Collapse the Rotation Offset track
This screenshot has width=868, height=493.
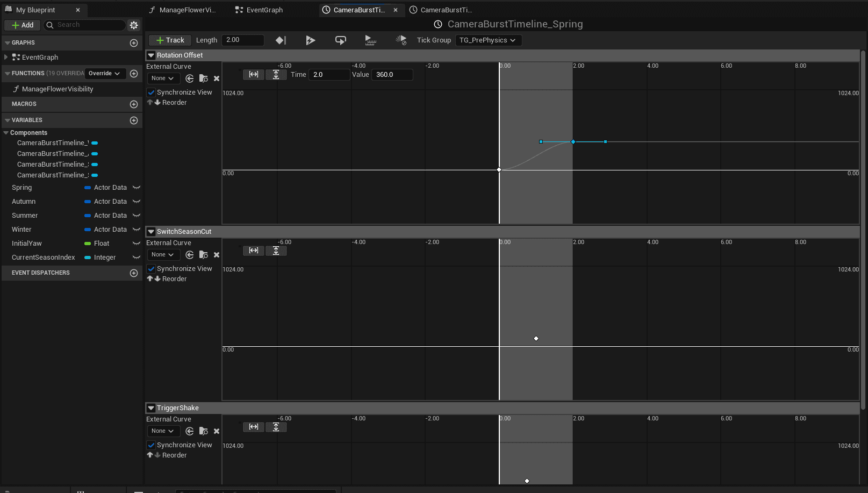click(151, 55)
